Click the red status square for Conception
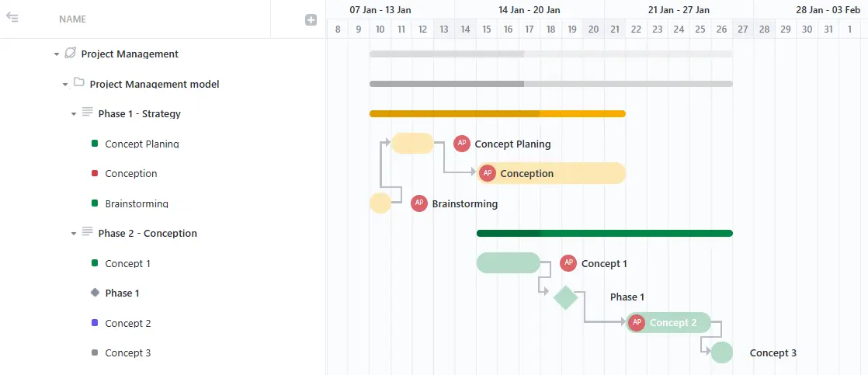Viewport: 868px width, 375px height. [95, 173]
